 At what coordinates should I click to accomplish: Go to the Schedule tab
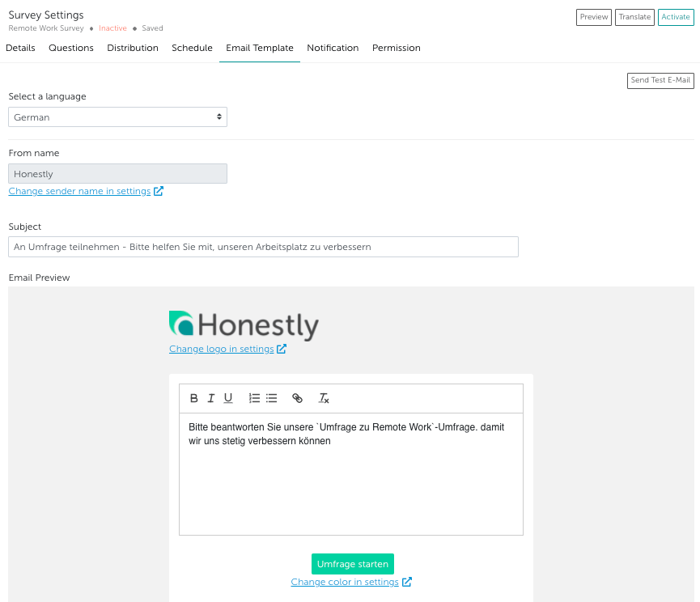[x=192, y=48]
